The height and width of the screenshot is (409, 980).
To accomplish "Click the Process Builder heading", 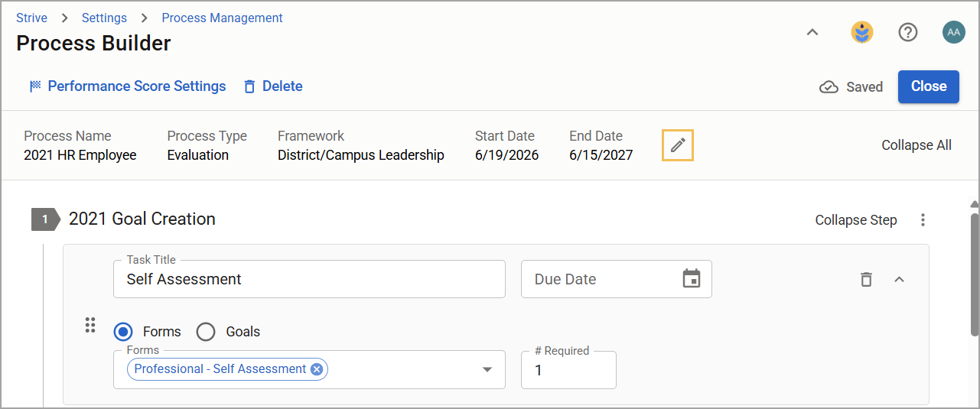I will click(x=93, y=44).
